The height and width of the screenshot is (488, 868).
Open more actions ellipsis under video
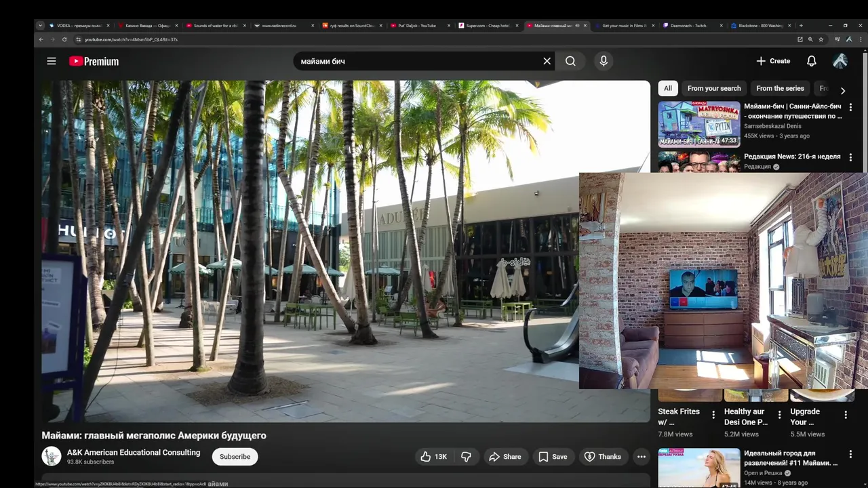tap(641, 457)
